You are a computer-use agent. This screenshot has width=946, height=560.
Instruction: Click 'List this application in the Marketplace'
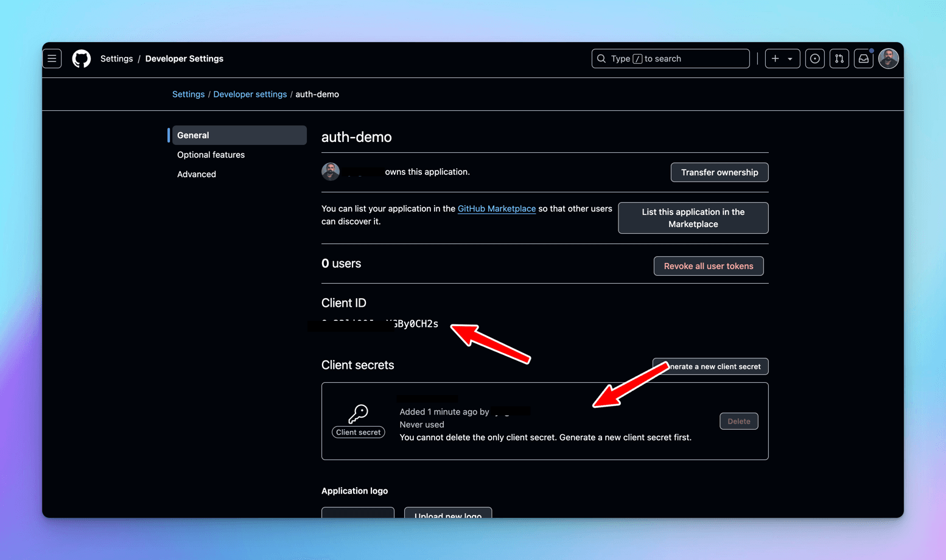pos(693,218)
